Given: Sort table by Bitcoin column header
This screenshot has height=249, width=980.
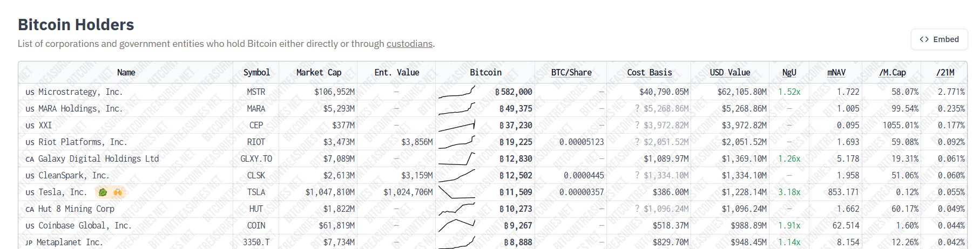Looking at the screenshot, I should [x=485, y=72].
